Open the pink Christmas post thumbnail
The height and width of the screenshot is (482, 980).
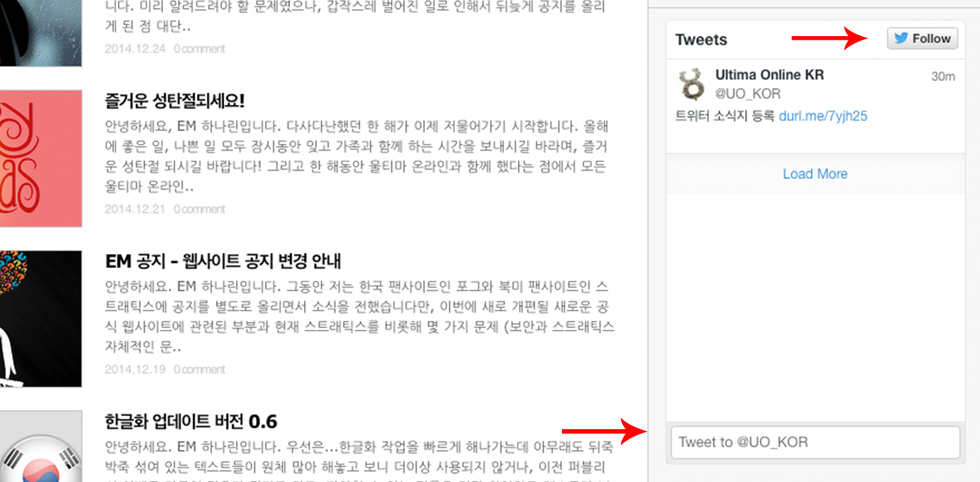pos(41,158)
